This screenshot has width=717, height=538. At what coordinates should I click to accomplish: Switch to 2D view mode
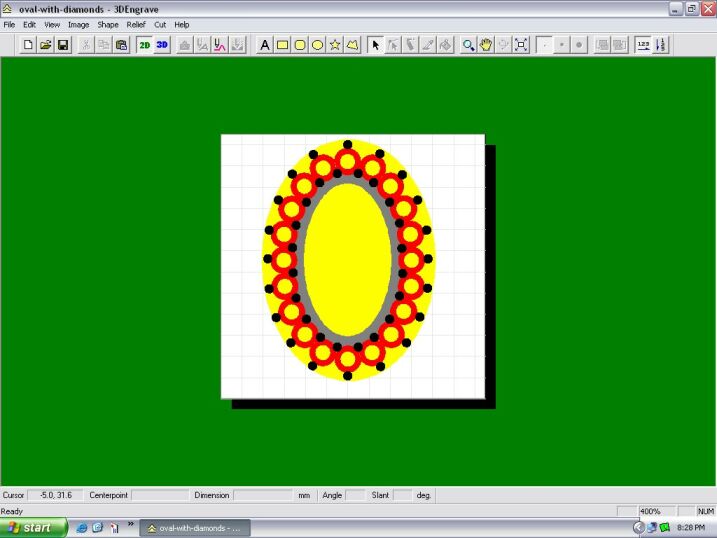click(x=145, y=45)
